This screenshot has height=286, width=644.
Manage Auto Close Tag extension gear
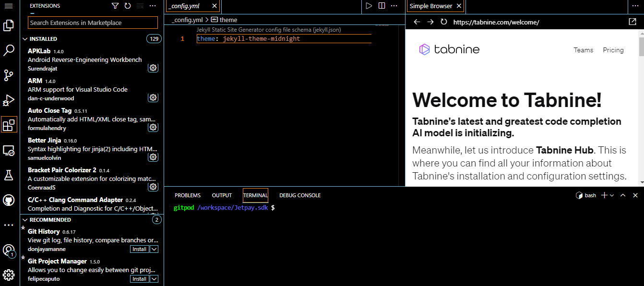[x=153, y=127]
